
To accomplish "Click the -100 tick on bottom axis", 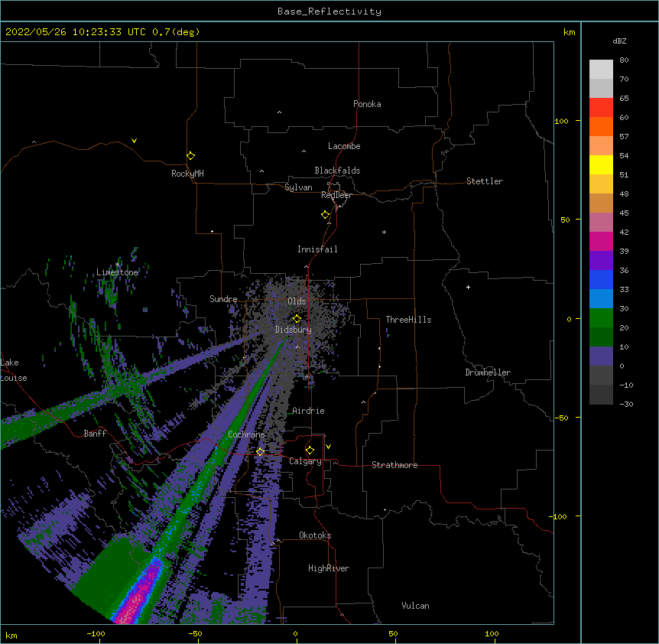I will point(96,633).
